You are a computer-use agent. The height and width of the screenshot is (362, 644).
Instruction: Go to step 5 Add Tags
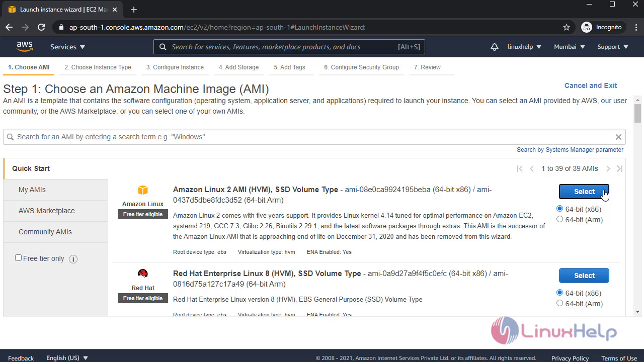pyautogui.click(x=289, y=67)
